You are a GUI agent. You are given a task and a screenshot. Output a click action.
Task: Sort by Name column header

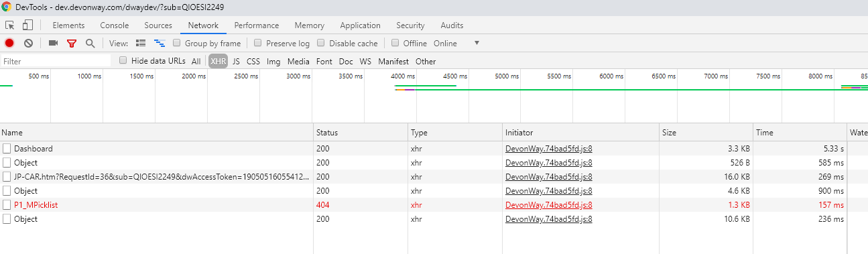point(157,133)
